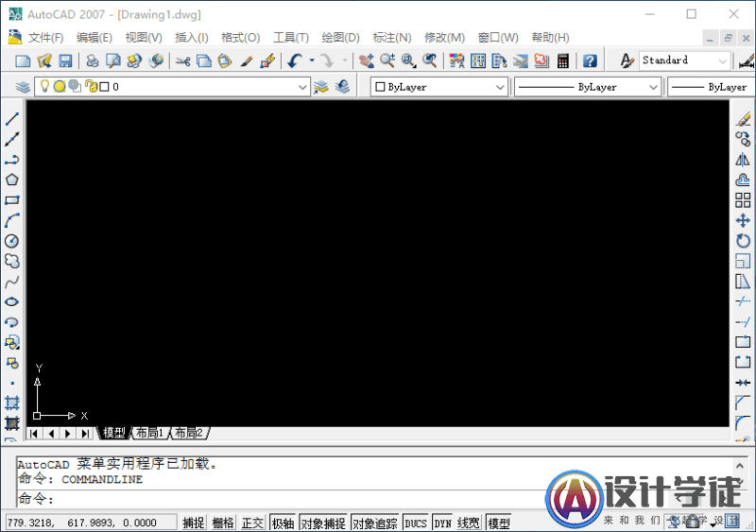756x532 pixels.
Task: Select the Erase modify tool
Action: (x=743, y=119)
